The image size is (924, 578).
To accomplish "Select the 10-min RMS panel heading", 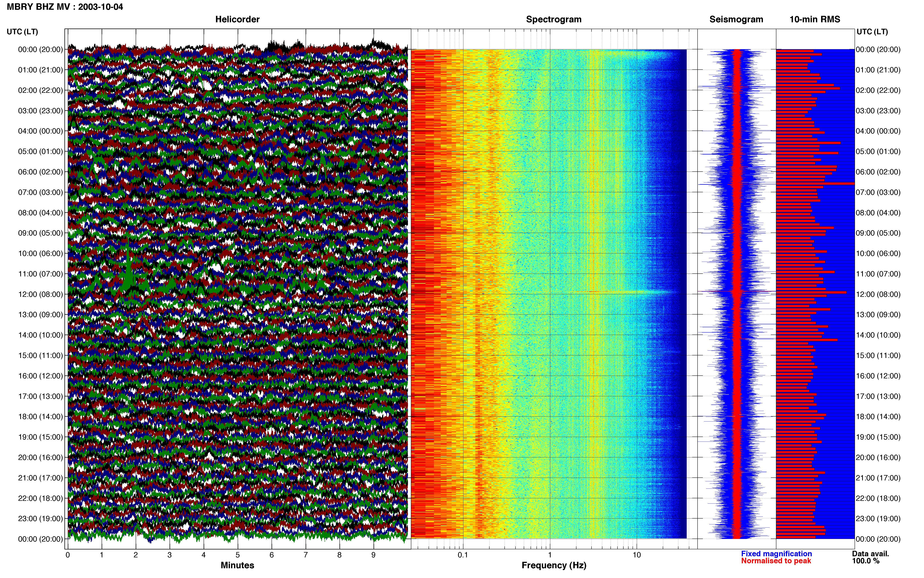I will 815,20.
